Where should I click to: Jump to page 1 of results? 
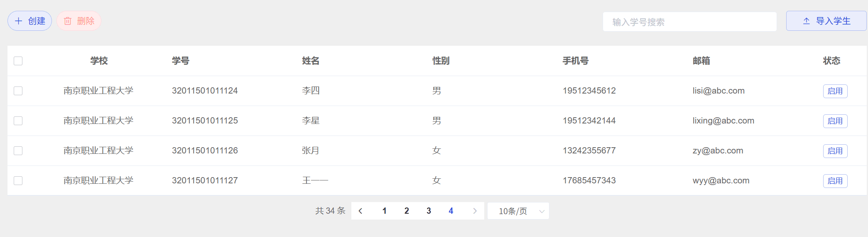point(385,211)
